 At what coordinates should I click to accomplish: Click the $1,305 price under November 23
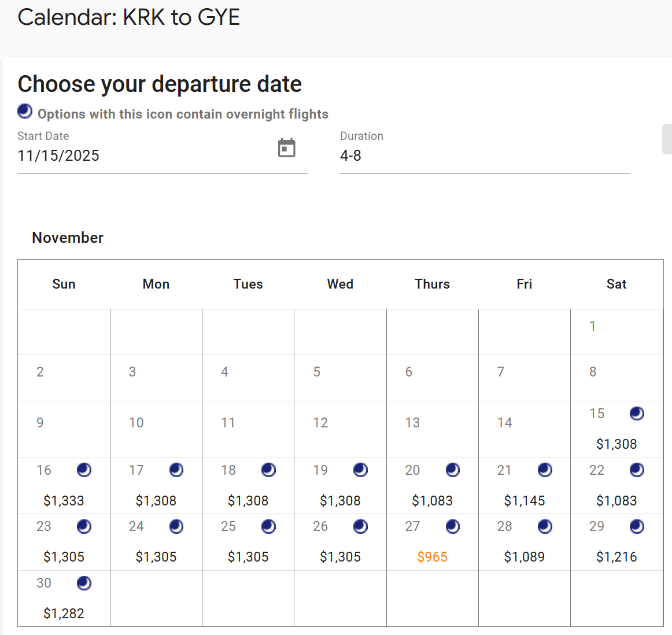point(64,556)
